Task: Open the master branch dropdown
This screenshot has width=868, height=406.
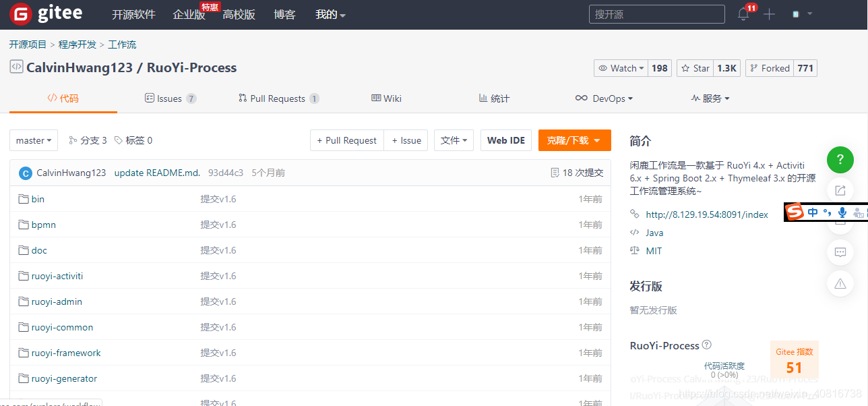Action: click(x=34, y=140)
